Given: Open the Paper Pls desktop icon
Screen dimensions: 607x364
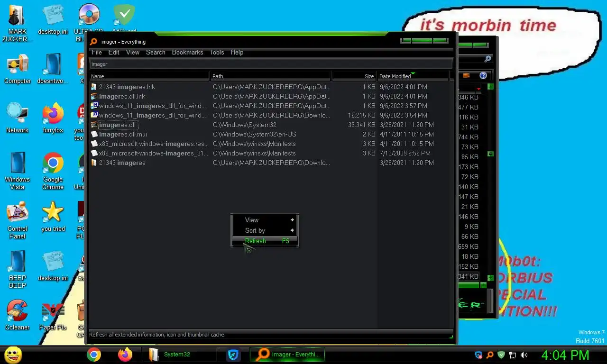Looking at the screenshot, I should tap(53, 315).
